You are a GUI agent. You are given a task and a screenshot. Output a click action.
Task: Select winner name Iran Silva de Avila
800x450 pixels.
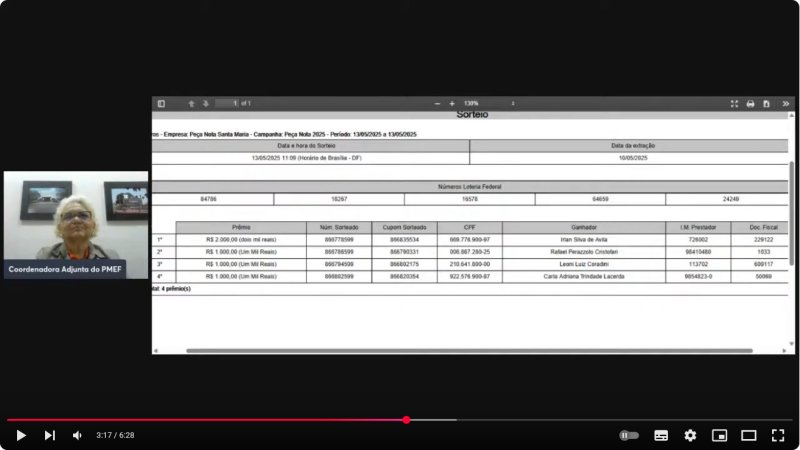tap(584, 239)
